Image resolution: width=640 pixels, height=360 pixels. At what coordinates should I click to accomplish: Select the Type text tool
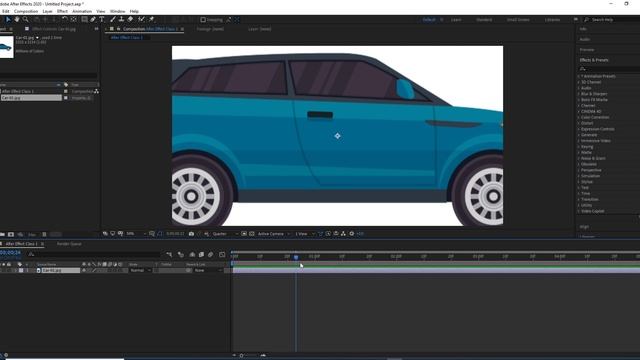point(102,20)
